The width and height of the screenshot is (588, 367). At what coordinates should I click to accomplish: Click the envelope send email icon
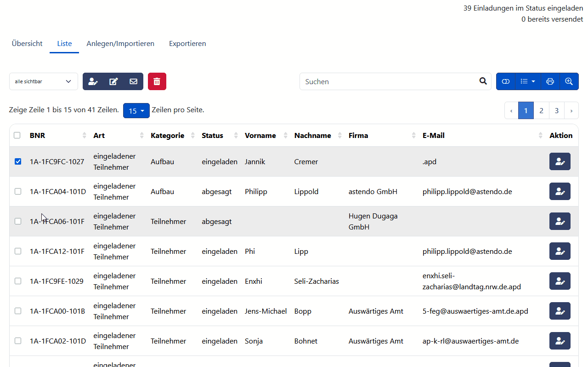point(133,81)
